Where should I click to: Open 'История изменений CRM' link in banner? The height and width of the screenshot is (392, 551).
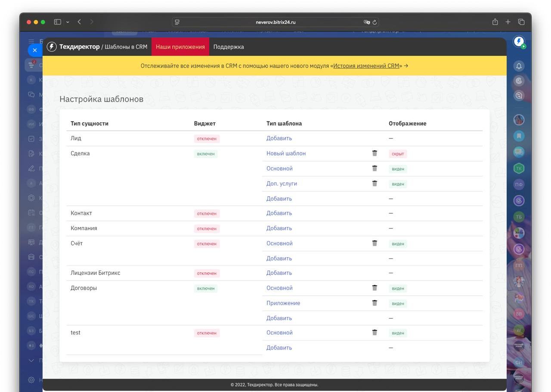pyautogui.click(x=366, y=66)
